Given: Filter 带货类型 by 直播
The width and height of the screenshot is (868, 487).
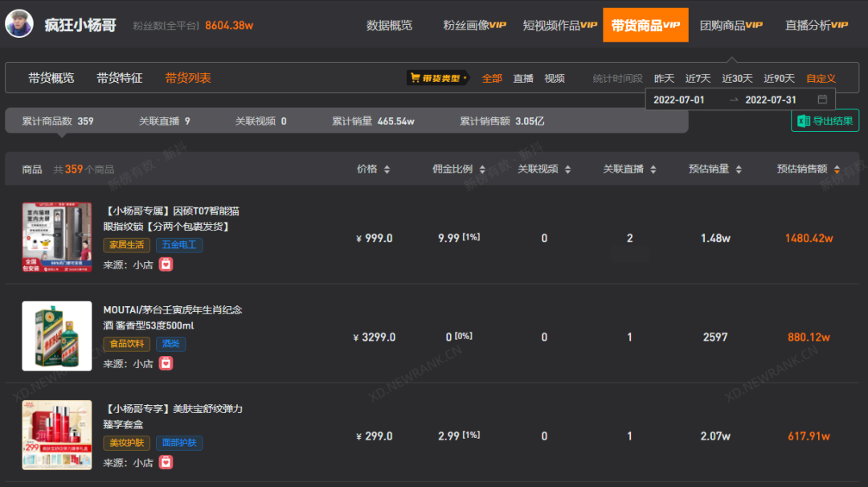Looking at the screenshot, I should tap(523, 79).
